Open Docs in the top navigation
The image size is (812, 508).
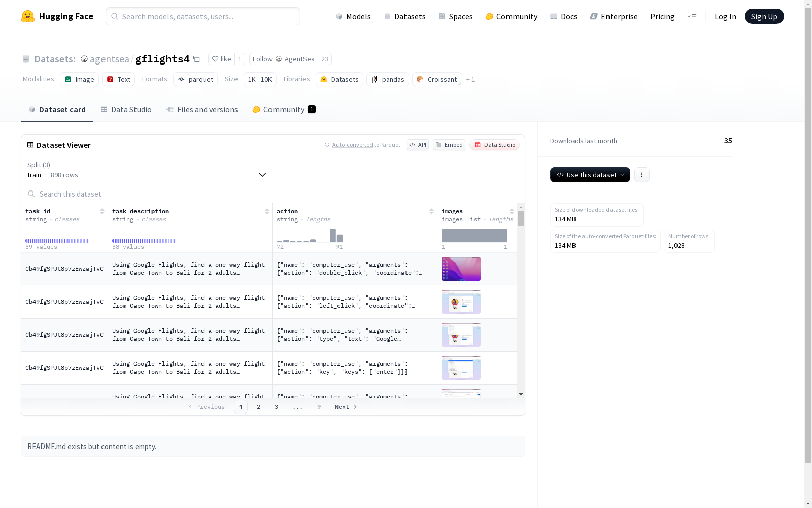[x=564, y=16]
